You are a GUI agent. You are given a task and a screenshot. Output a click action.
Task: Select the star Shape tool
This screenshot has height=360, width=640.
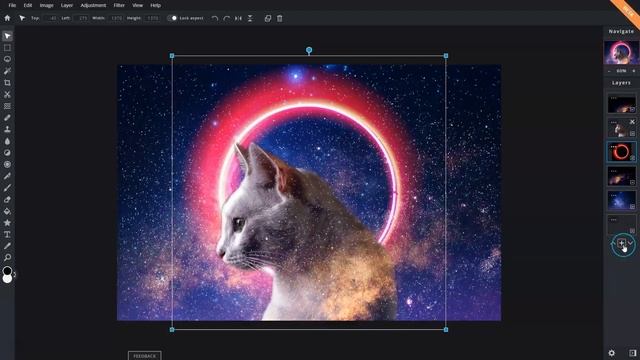point(7,223)
